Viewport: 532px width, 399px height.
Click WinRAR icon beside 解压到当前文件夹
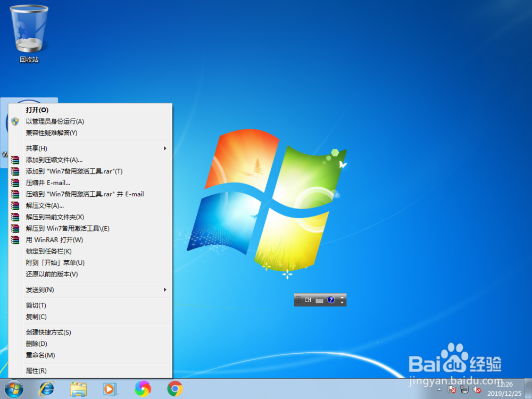pos(15,217)
